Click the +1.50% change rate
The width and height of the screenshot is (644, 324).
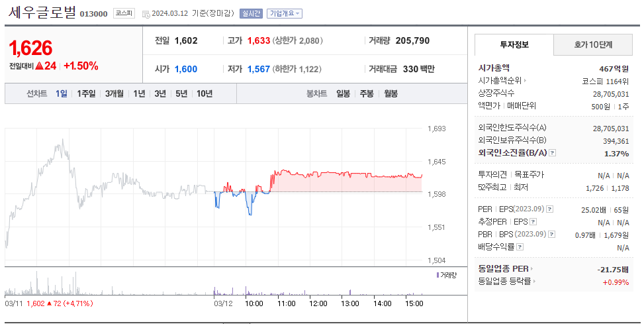pos(81,66)
